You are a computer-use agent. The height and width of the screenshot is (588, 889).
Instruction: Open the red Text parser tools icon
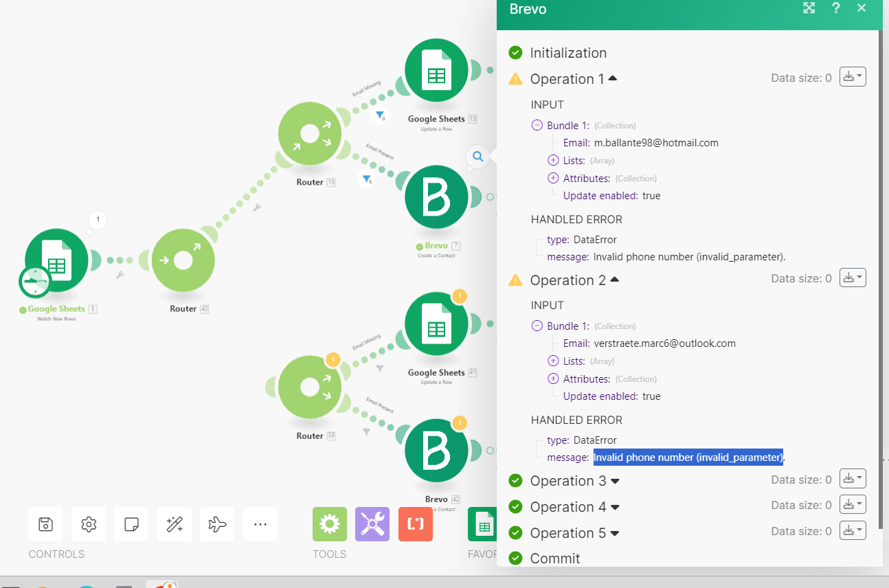click(x=416, y=524)
